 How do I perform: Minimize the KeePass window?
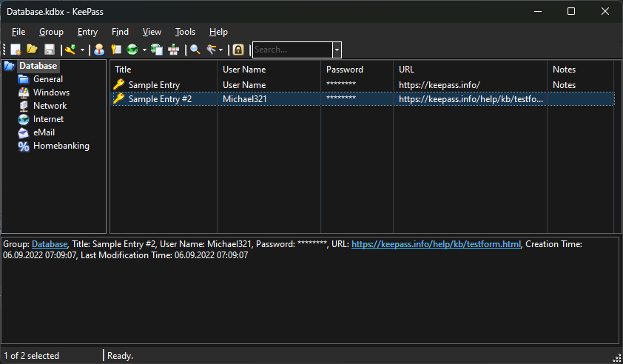[538, 11]
